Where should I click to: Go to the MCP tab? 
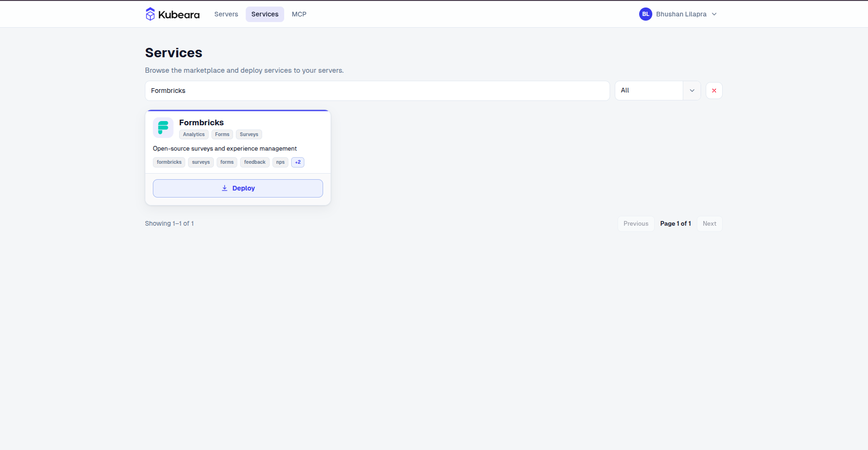tap(299, 14)
